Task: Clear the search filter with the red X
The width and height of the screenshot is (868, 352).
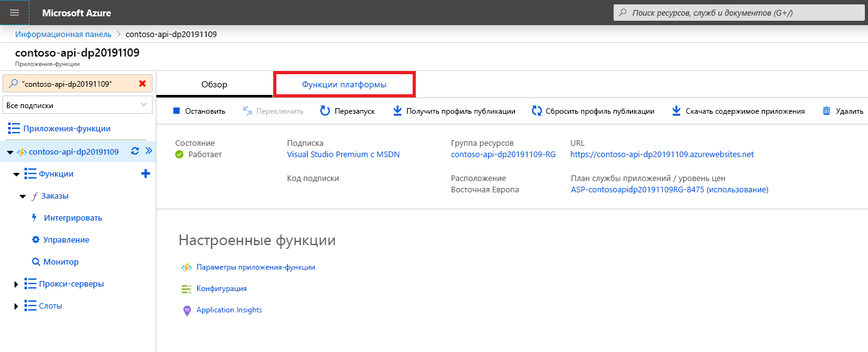Action: (x=143, y=84)
